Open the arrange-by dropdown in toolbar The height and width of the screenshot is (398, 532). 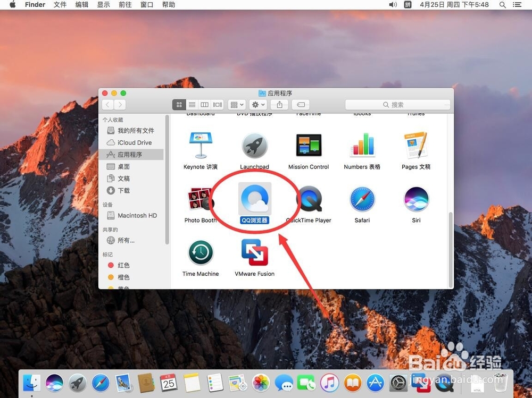click(237, 105)
